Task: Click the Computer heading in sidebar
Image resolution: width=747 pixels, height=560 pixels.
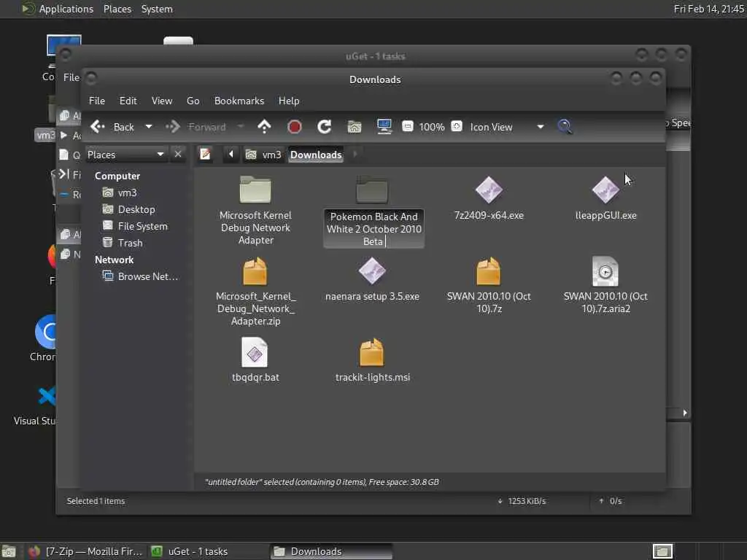Action: click(x=117, y=176)
